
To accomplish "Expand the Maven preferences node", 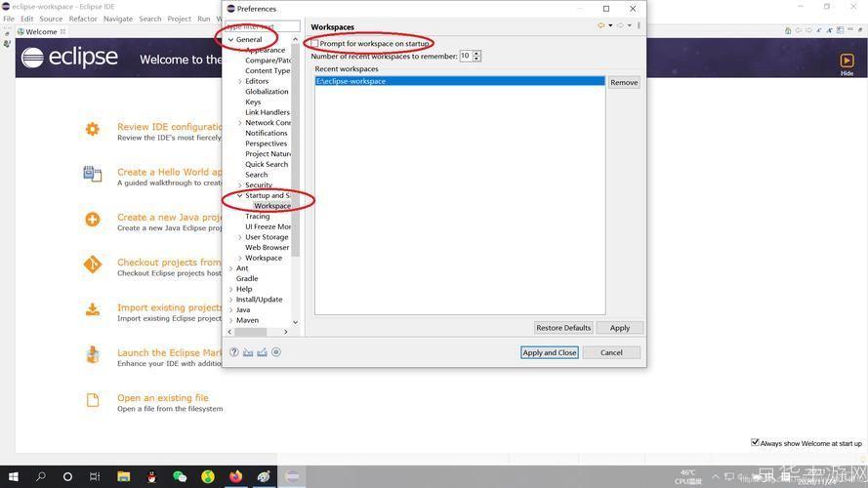I will [x=230, y=320].
